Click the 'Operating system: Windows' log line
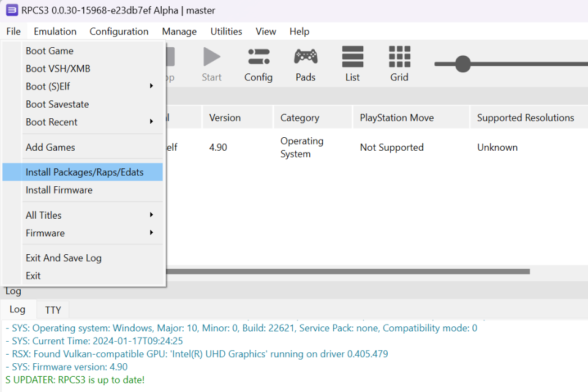This screenshot has width=588, height=392. (241, 328)
